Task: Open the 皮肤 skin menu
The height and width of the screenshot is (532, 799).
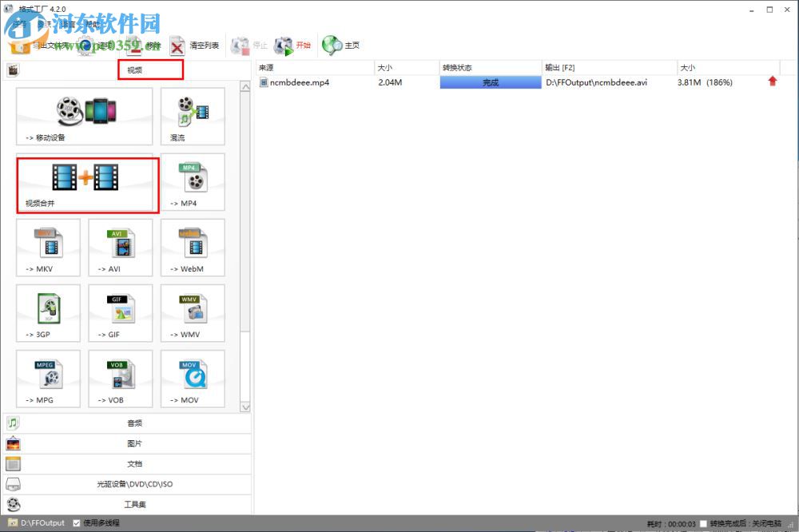Action: tap(44, 24)
